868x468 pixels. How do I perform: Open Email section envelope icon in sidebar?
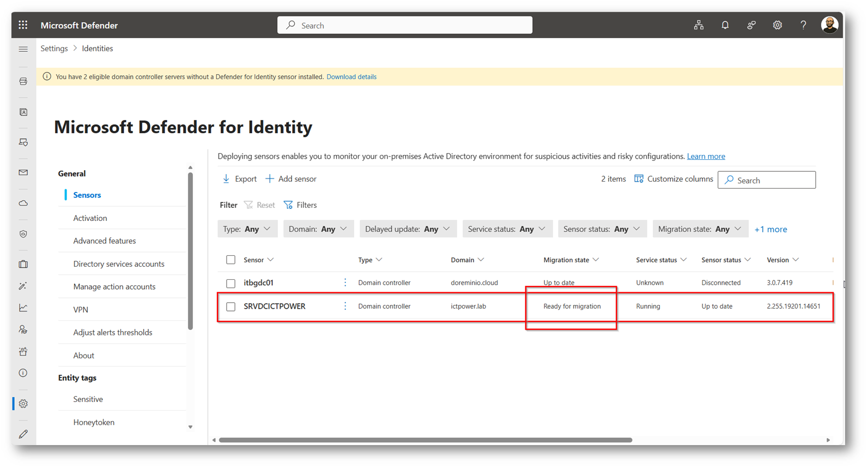pos(23,172)
